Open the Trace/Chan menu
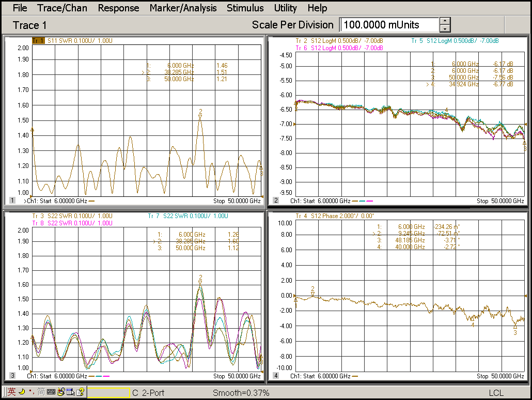This screenshot has width=532, height=400. (62, 8)
